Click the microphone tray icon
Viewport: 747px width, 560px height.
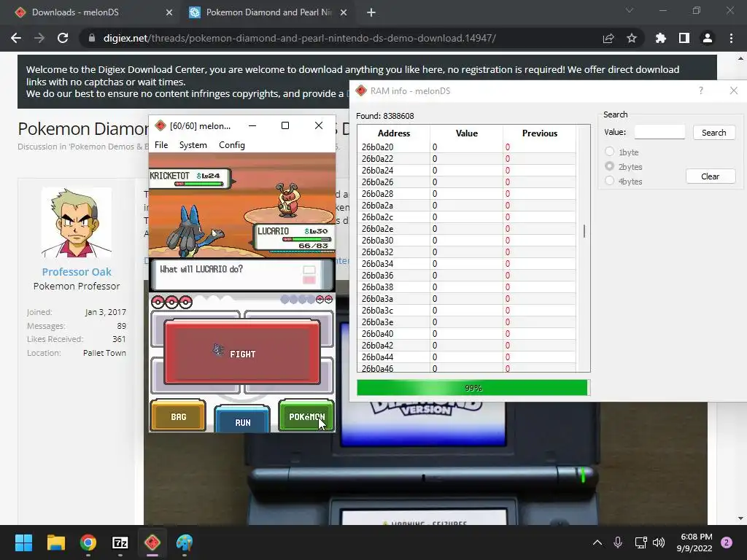tap(617, 542)
